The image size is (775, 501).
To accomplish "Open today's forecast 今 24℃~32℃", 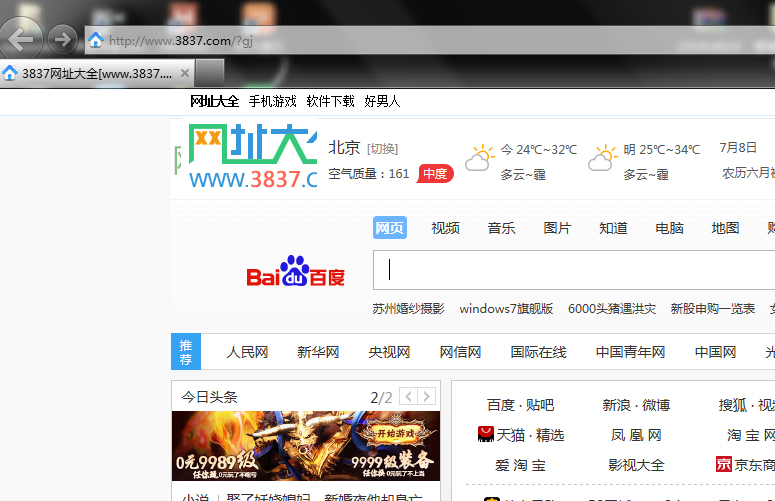I will click(x=539, y=149).
